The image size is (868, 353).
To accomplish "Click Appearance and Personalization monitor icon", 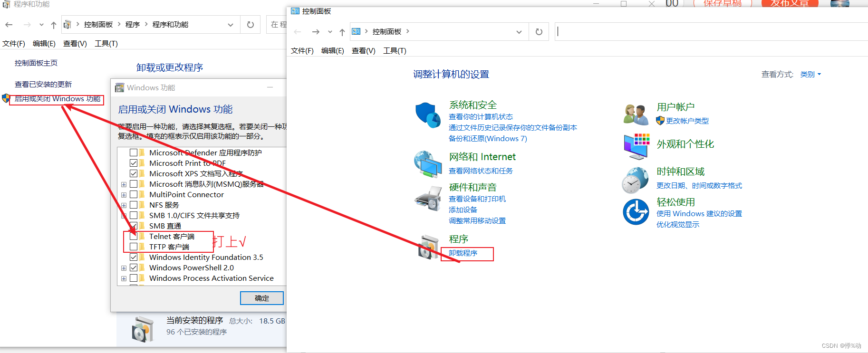I will pyautogui.click(x=637, y=146).
